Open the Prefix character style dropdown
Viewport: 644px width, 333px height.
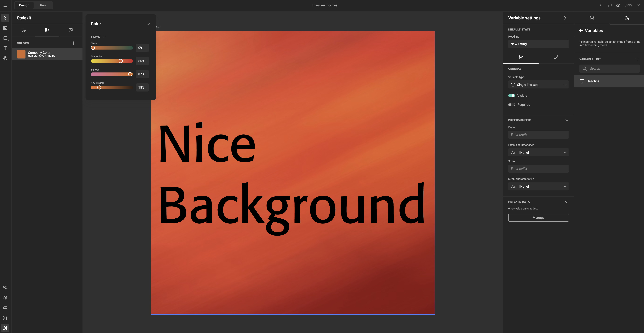tap(538, 153)
